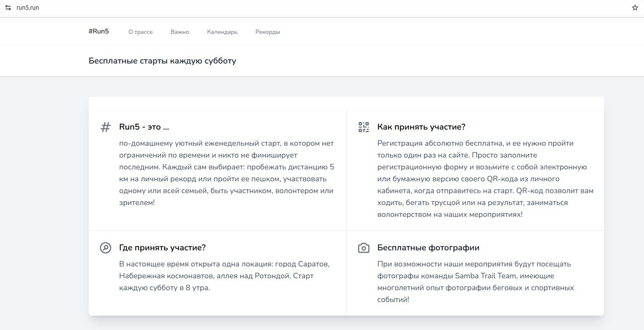The image size is (644, 330).
Task: Open the #Run5 home logo link
Action: (x=99, y=31)
